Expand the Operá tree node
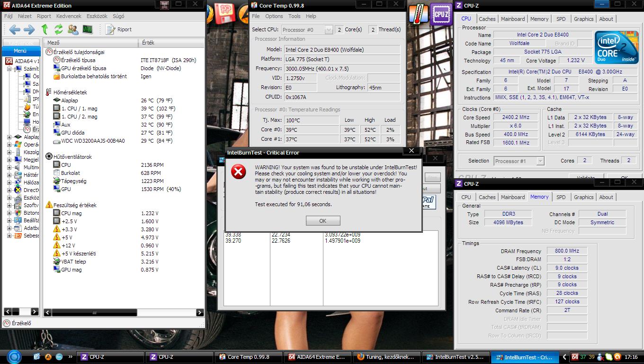Screen dimensions: 644x364 tap(9, 145)
